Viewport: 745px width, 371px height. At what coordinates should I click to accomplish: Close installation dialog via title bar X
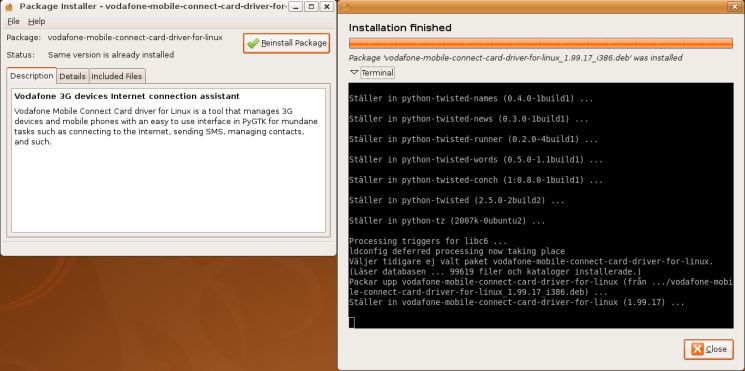735,7
